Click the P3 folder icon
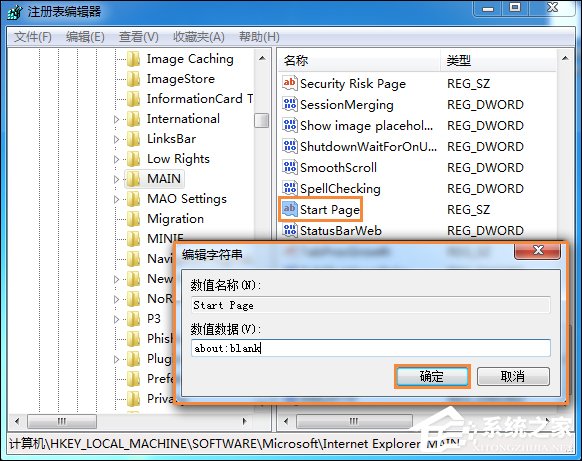The height and width of the screenshot is (461, 582). point(133,319)
